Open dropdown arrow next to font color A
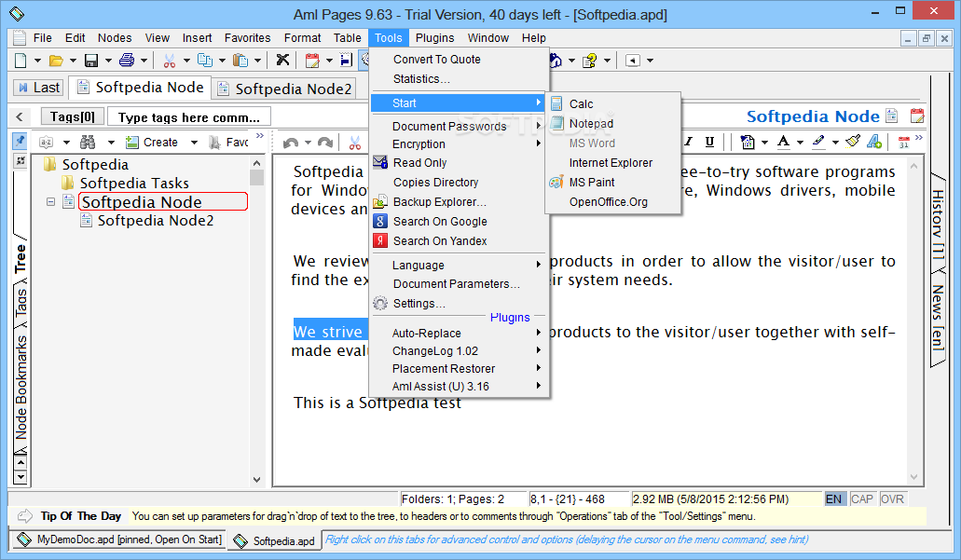This screenshot has width=961, height=560. point(800,143)
